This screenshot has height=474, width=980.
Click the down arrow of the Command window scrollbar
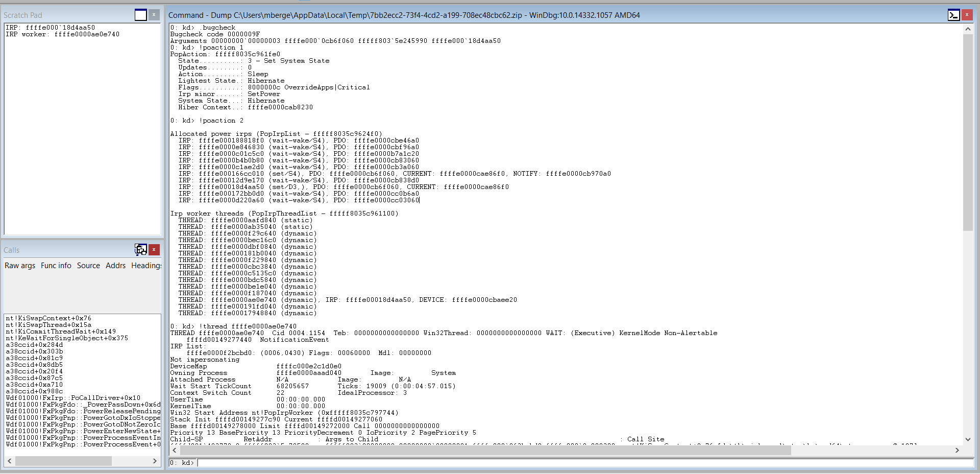click(968, 439)
